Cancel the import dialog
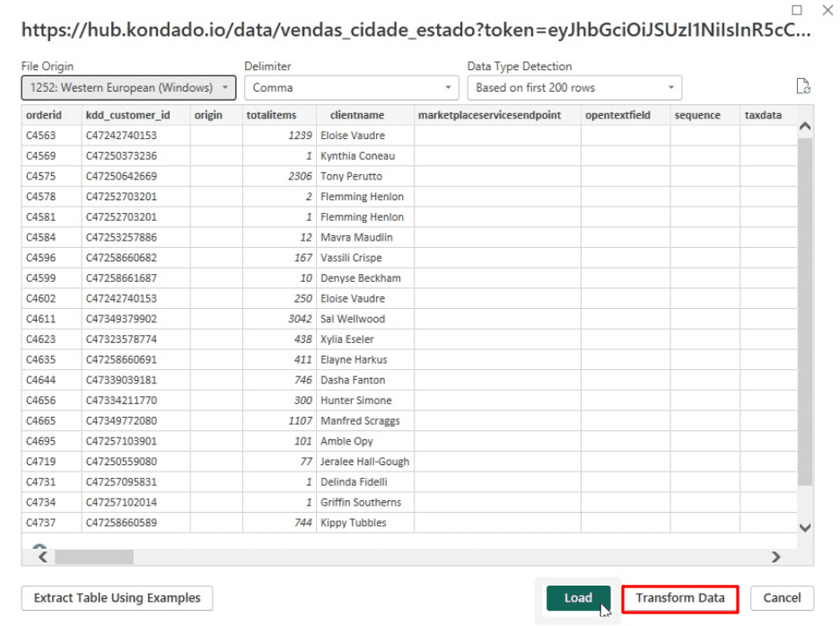The image size is (840, 626). point(782,598)
